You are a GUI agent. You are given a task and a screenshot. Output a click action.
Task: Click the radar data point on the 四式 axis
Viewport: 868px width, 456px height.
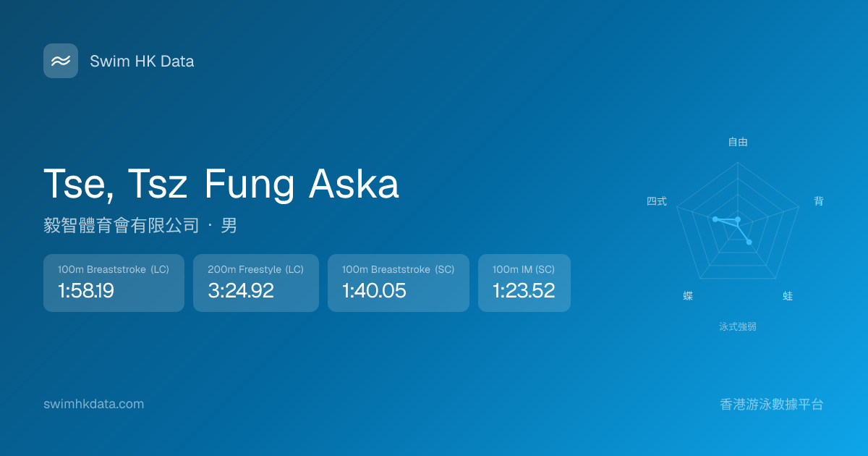coord(715,219)
